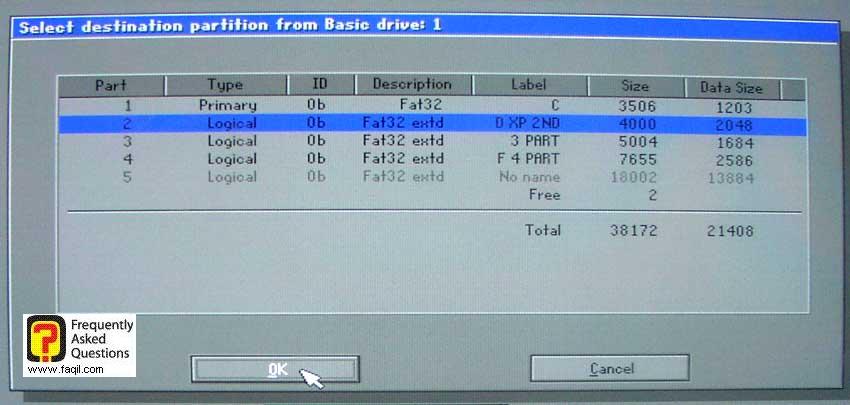Click the Description column header
The image size is (850, 405).
(412, 86)
